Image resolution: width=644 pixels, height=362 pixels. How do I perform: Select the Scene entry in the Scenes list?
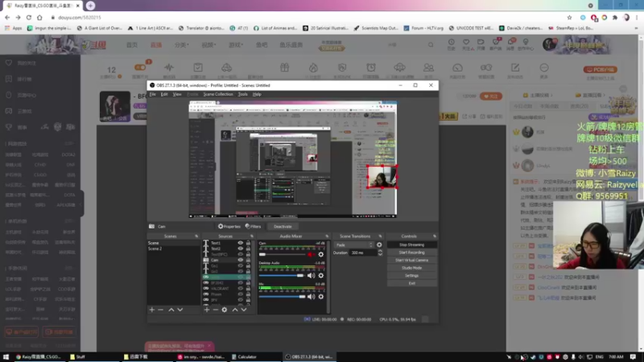(173, 243)
